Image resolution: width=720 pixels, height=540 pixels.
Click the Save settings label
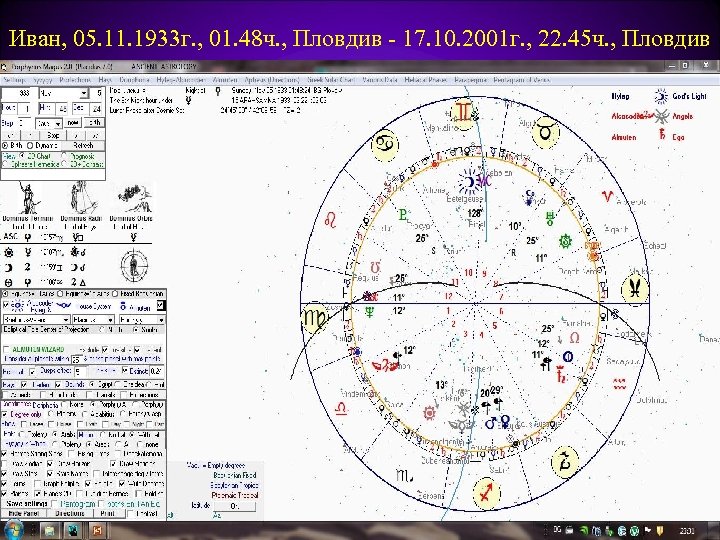27,504
